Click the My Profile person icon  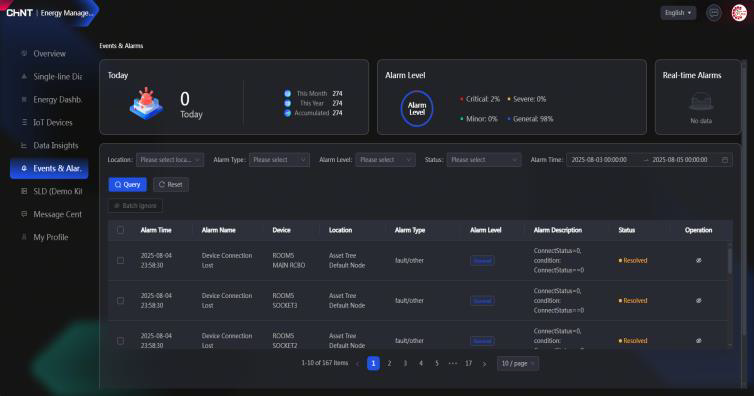(24, 237)
